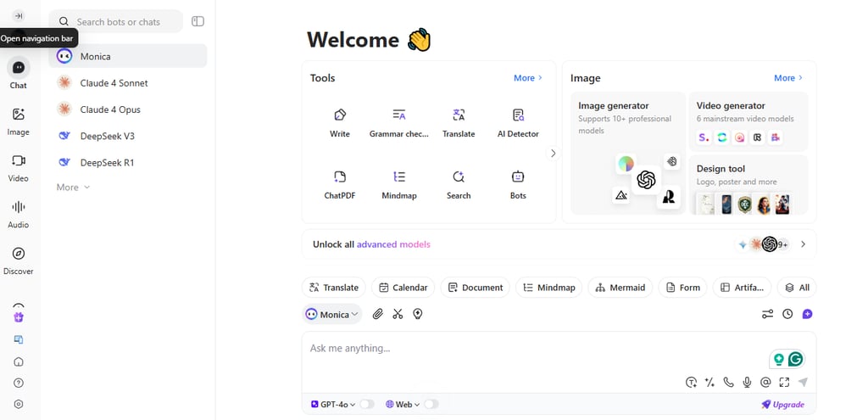Click the scissors screenshot icon
The width and height of the screenshot is (868, 420).
398,314
